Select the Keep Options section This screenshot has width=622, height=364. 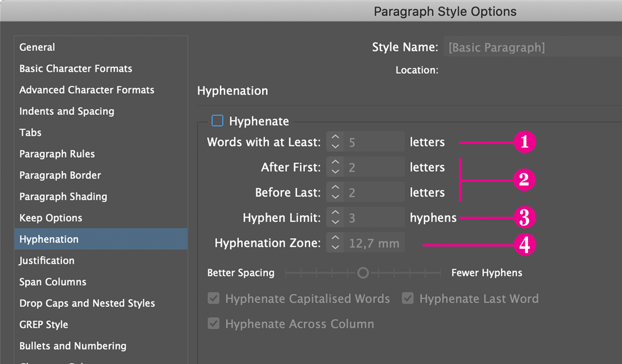pos(51,218)
